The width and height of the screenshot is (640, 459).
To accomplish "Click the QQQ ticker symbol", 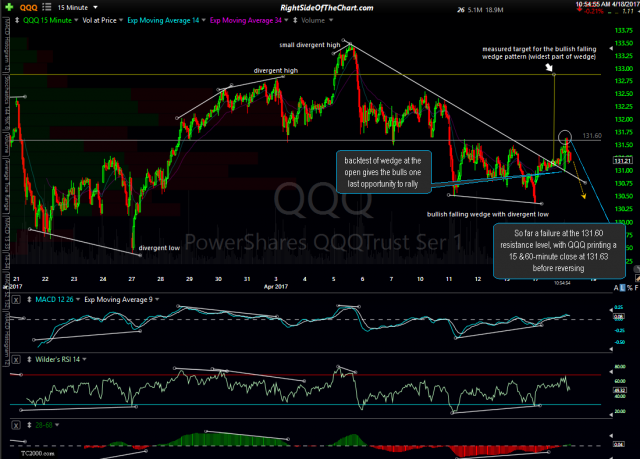I will pyautogui.click(x=29, y=7).
